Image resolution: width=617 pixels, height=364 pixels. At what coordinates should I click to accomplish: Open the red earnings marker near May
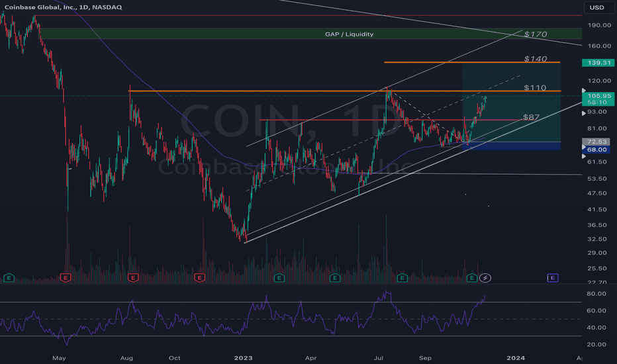[x=66, y=278]
